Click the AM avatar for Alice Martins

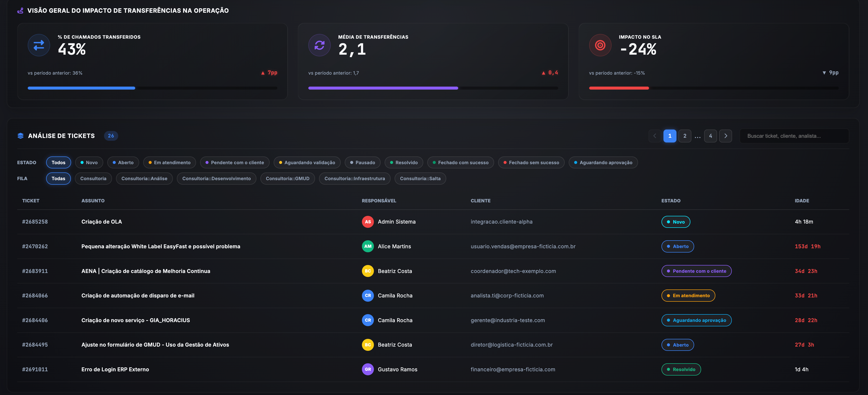click(368, 246)
